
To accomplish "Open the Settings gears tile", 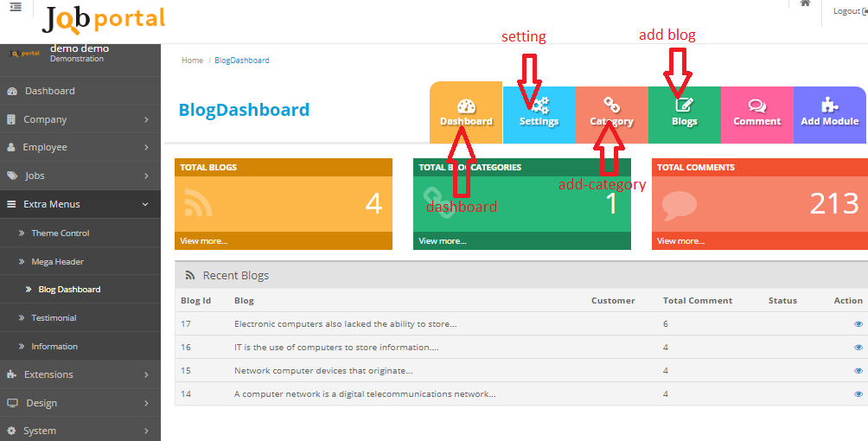I will coord(539,112).
